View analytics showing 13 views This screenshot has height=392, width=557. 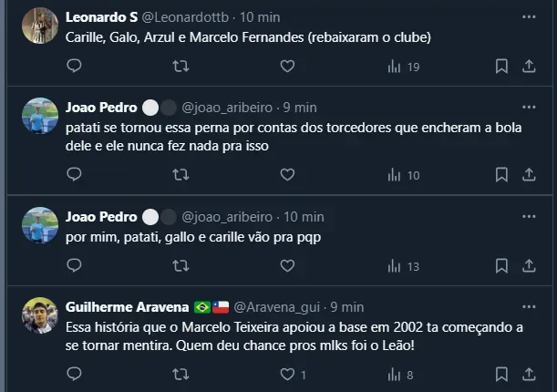(403, 266)
